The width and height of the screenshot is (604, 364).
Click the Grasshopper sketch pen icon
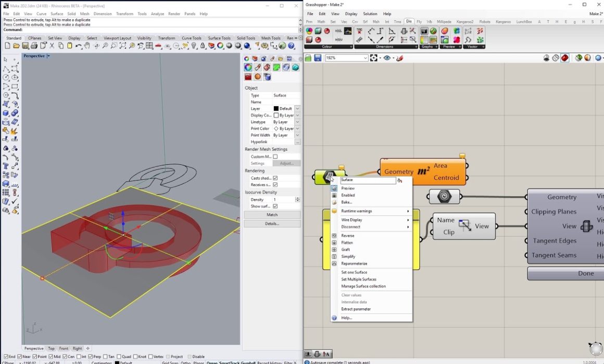tap(399, 58)
